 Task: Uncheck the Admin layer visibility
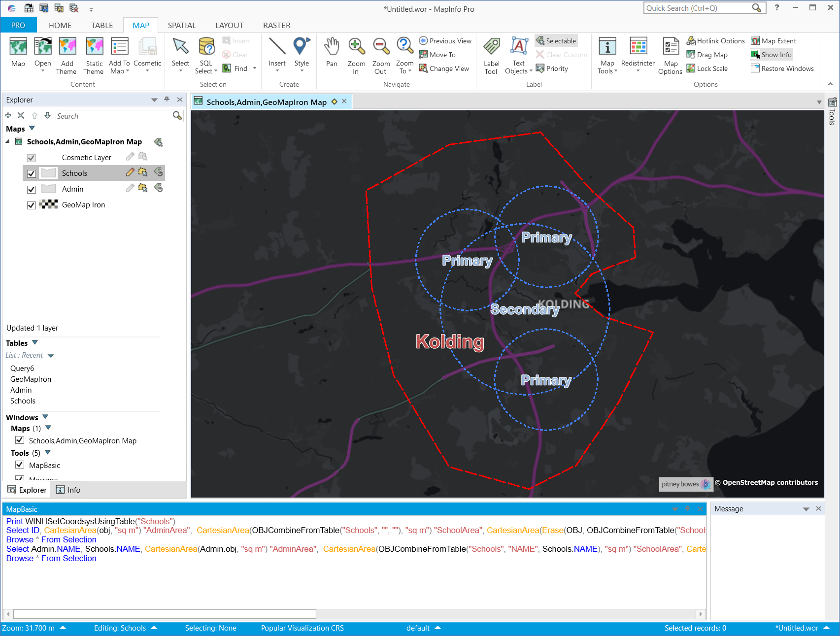[32, 189]
